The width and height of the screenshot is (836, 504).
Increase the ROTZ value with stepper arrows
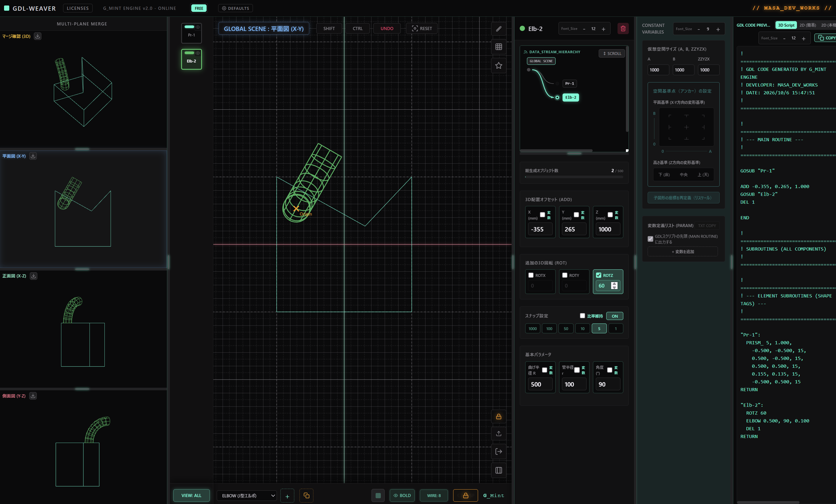(614, 284)
